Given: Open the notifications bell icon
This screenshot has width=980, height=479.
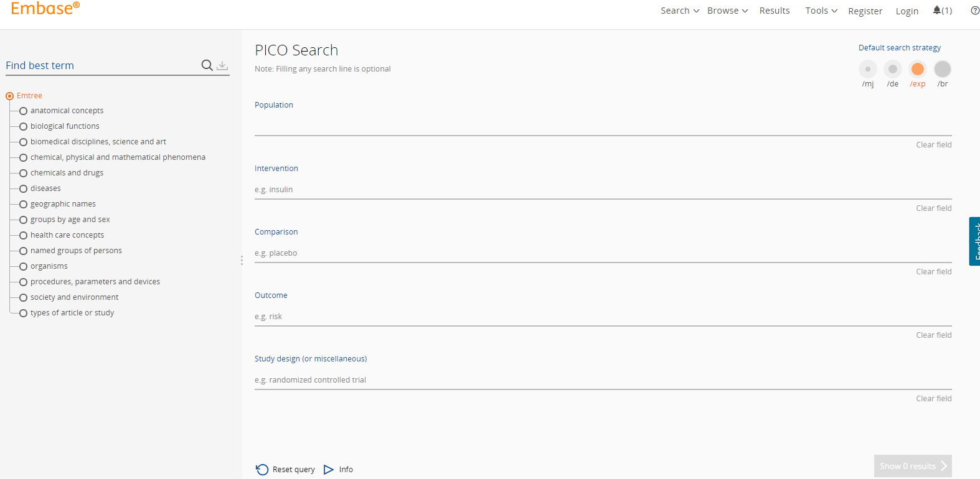Looking at the screenshot, I should pyautogui.click(x=937, y=11).
